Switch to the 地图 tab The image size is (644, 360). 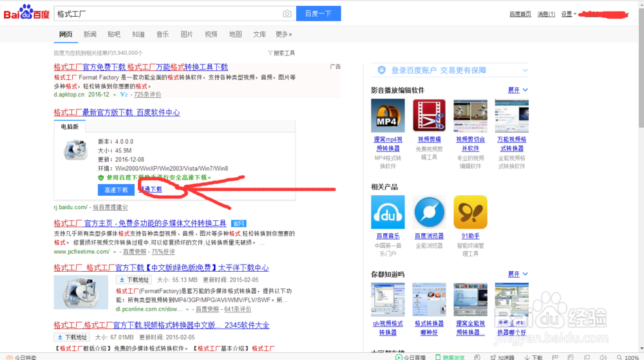pos(235,34)
